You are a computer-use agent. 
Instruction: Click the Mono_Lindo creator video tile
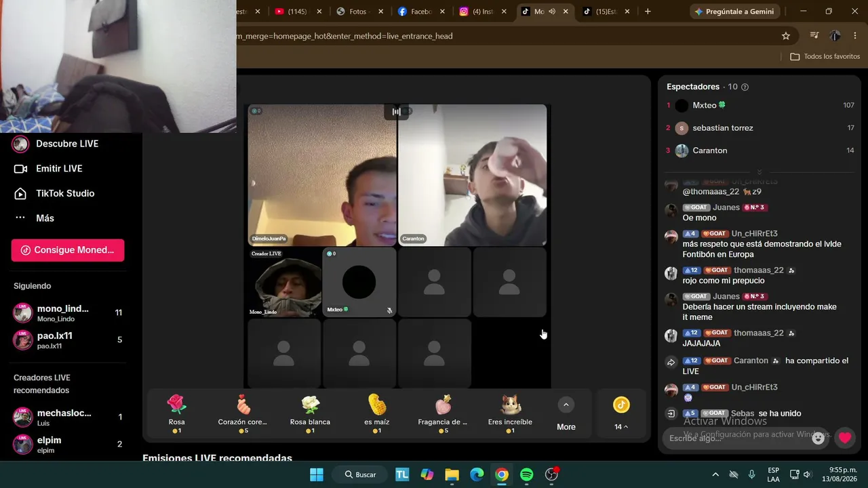point(284,282)
